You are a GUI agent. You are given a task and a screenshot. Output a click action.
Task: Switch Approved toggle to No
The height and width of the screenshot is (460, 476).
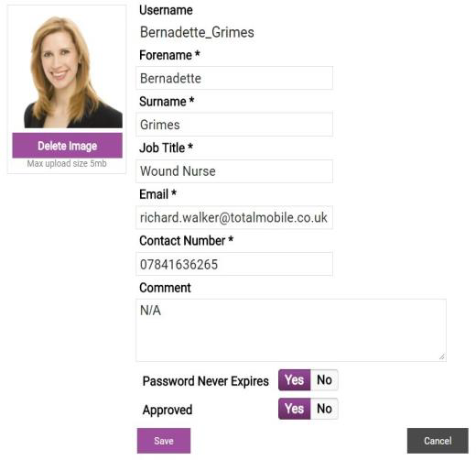coord(324,409)
